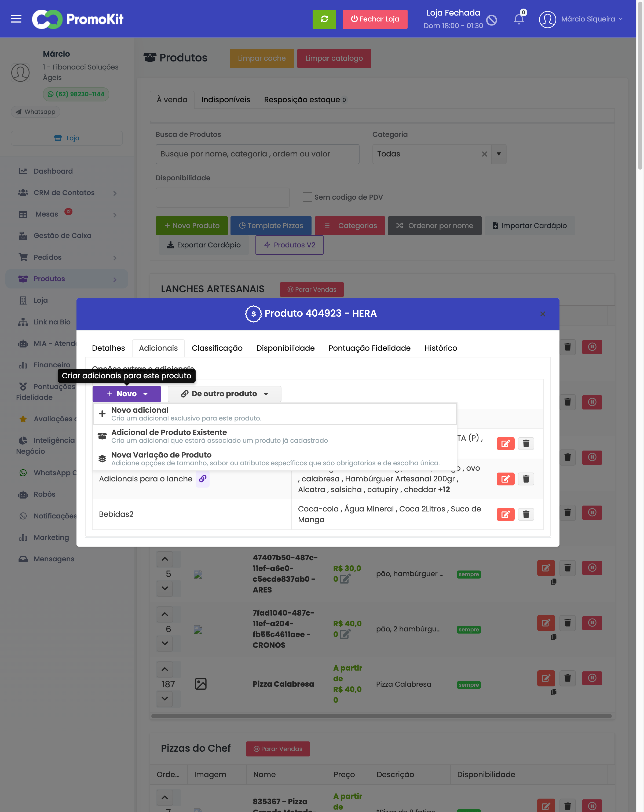
Task: Duplicate the ARES product with copy icon
Action: 554,581
